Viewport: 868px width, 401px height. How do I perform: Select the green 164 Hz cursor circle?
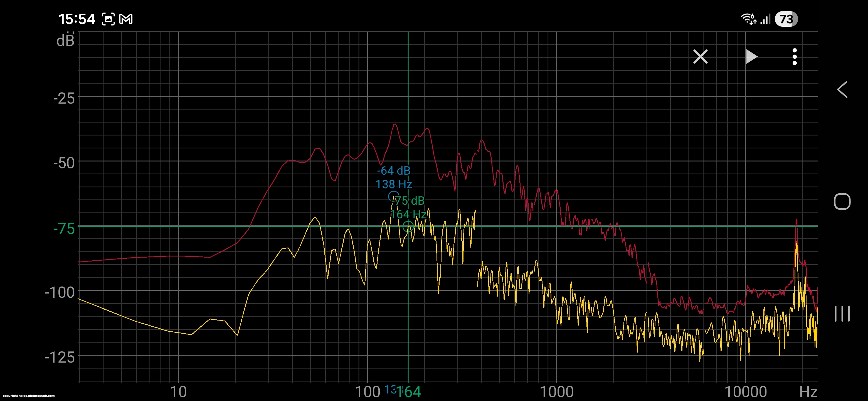[x=408, y=226]
